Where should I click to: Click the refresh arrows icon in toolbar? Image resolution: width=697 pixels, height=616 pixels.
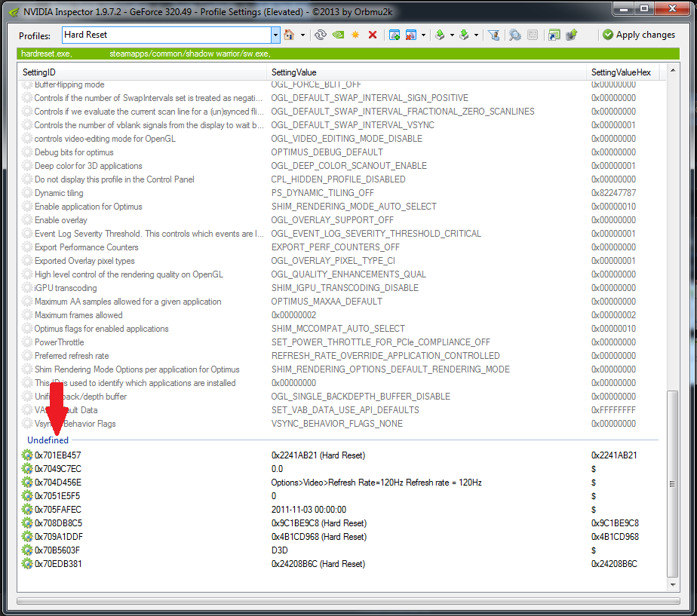pos(321,35)
